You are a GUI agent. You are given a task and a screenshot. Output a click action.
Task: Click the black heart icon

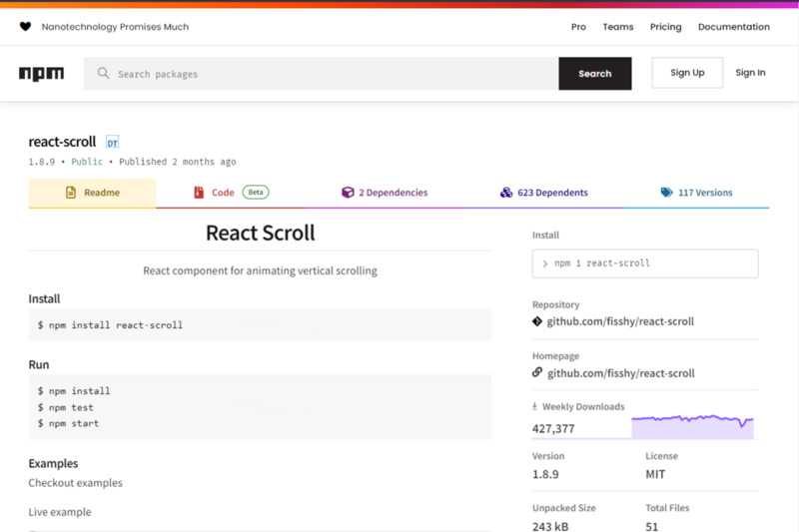[25, 27]
